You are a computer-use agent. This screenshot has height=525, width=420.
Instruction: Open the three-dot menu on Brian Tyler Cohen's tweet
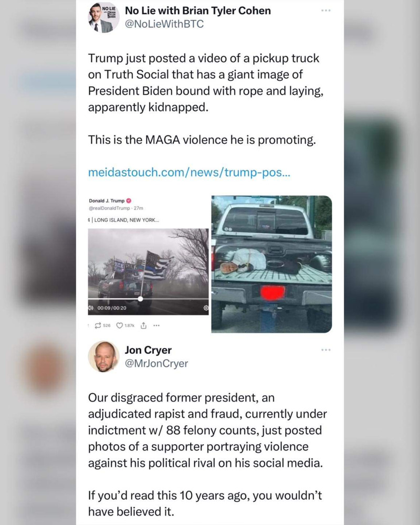click(x=325, y=10)
